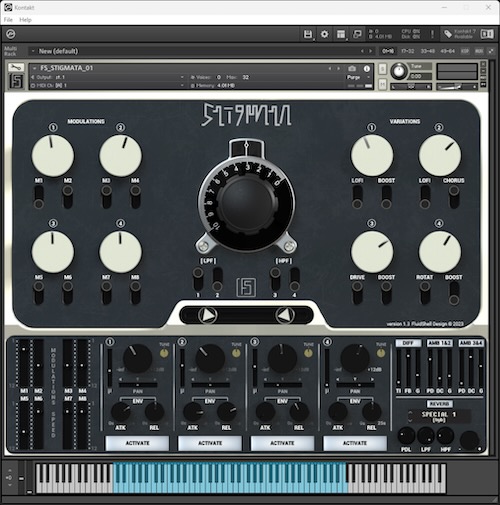Click the ACTIVATE button for channel 3
The width and height of the screenshot is (500, 505).
(x=282, y=443)
